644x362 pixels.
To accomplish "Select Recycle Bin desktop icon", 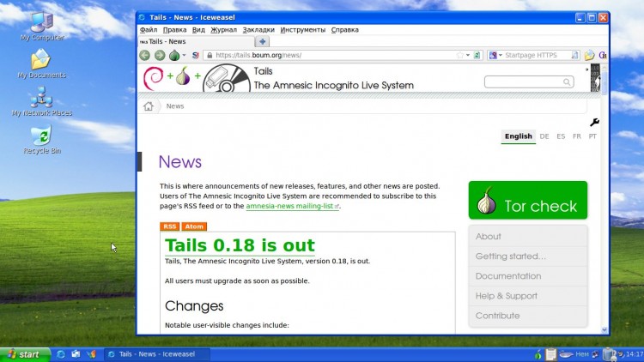I will [x=42, y=140].
